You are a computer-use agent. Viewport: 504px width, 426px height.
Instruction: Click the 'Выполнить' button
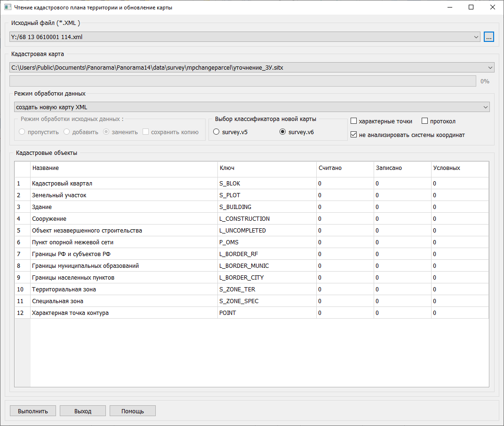(x=33, y=411)
